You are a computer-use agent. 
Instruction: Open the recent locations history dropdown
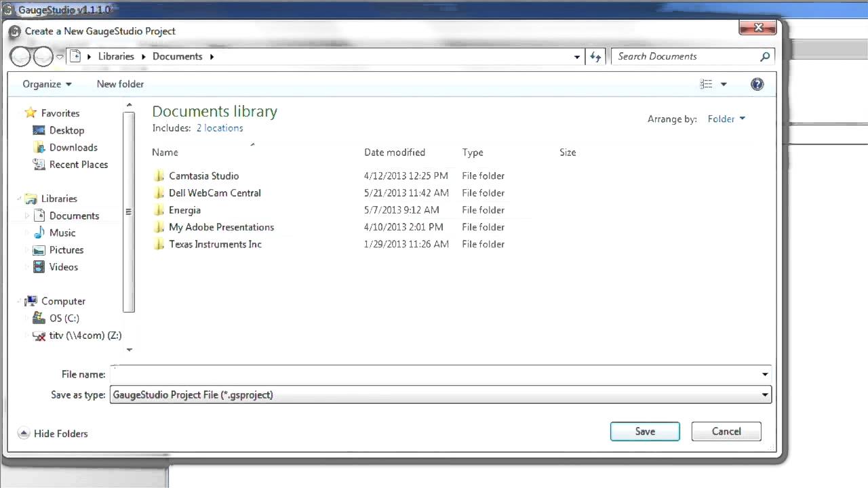60,57
